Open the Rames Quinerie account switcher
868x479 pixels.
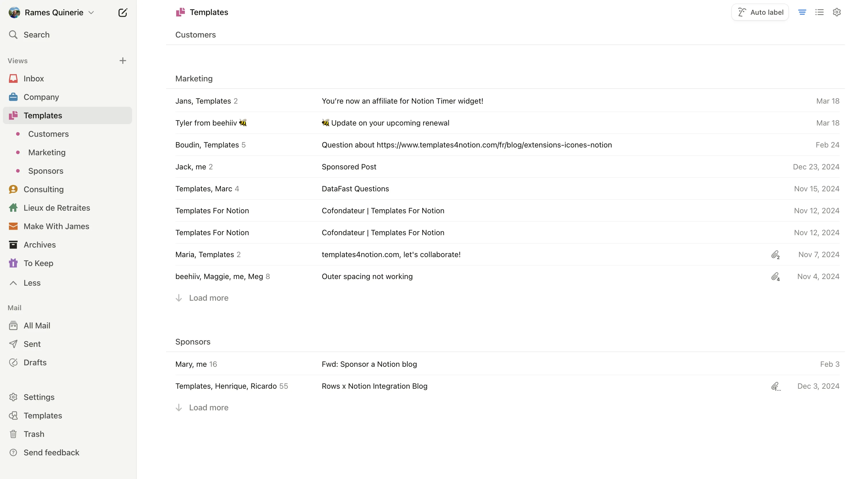coord(91,12)
